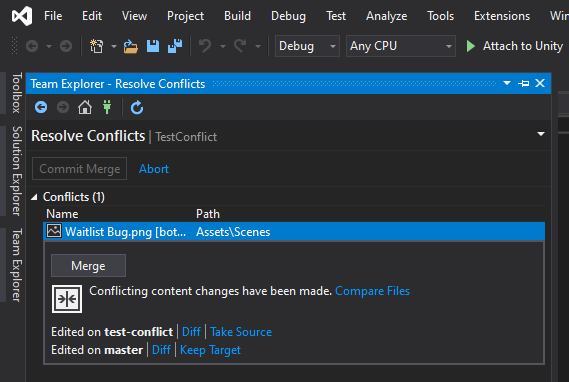Click Keep Target link

[x=210, y=350]
